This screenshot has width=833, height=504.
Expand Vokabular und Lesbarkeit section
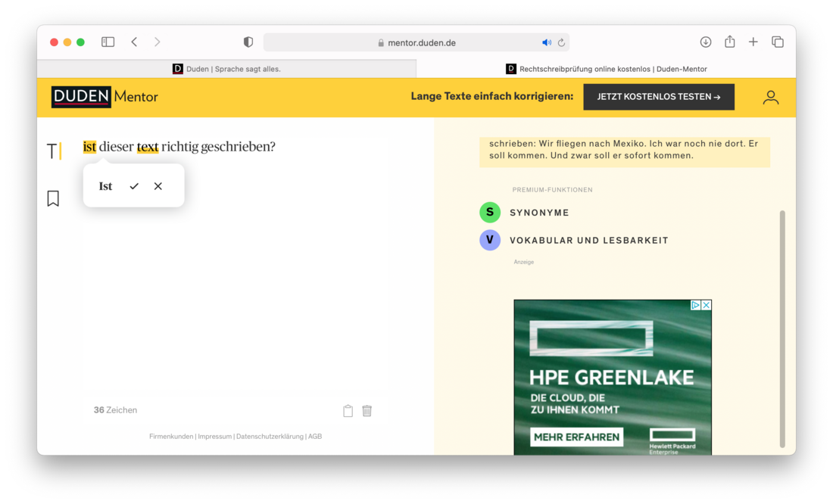coord(588,241)
